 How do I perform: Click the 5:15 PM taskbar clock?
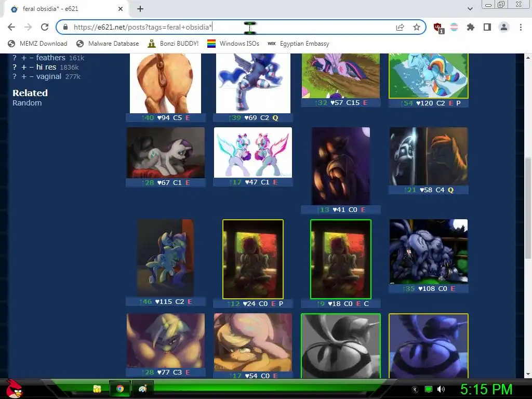tap(486, 389)
